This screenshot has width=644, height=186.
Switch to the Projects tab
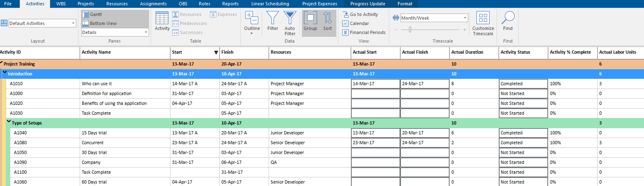coord(85,4)
